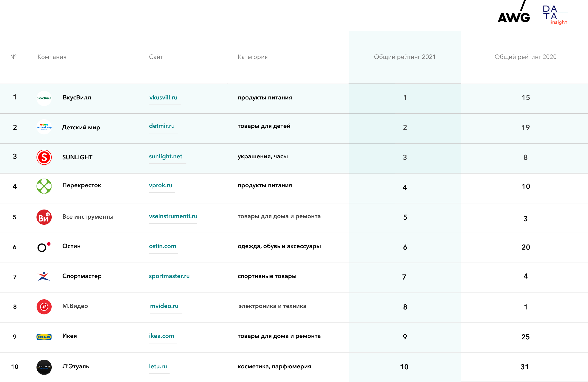The image size is (588, 382).
Task: Click the Все инструменты red logo
Action: coord(44,217)
